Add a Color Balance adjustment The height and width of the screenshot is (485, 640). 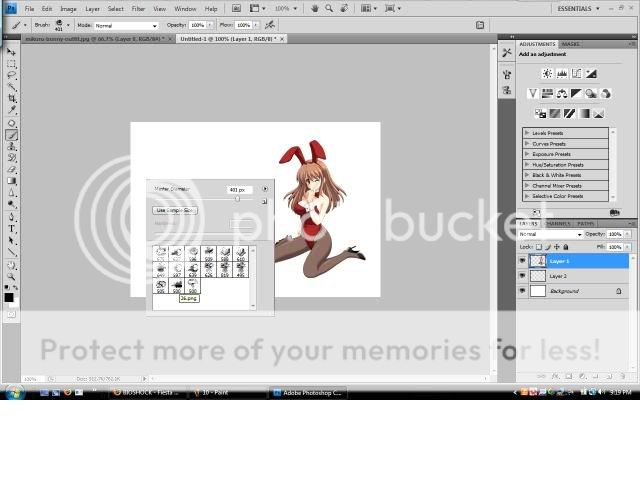pos(562,93)
